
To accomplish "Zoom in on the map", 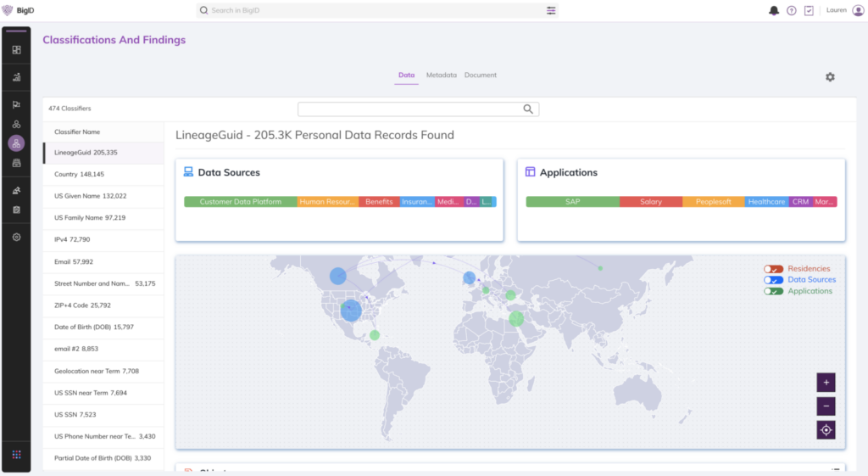I will click(x=826, y=382).
